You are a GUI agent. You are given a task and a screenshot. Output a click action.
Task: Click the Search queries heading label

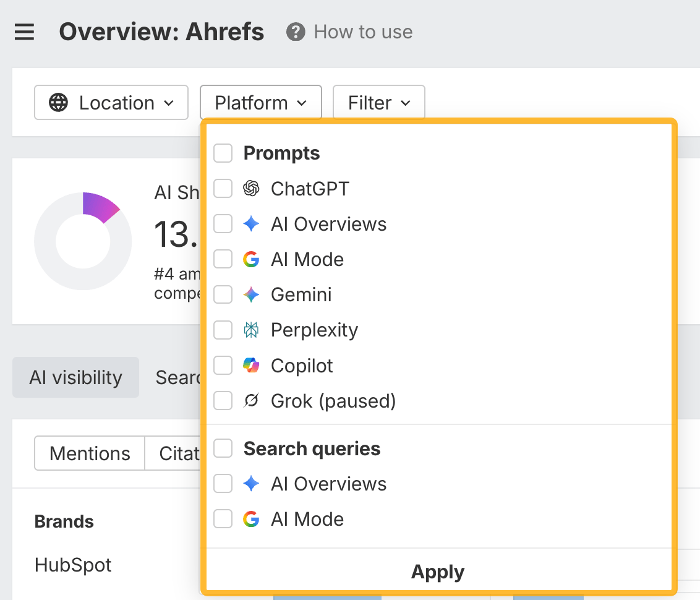coord(312,448)
